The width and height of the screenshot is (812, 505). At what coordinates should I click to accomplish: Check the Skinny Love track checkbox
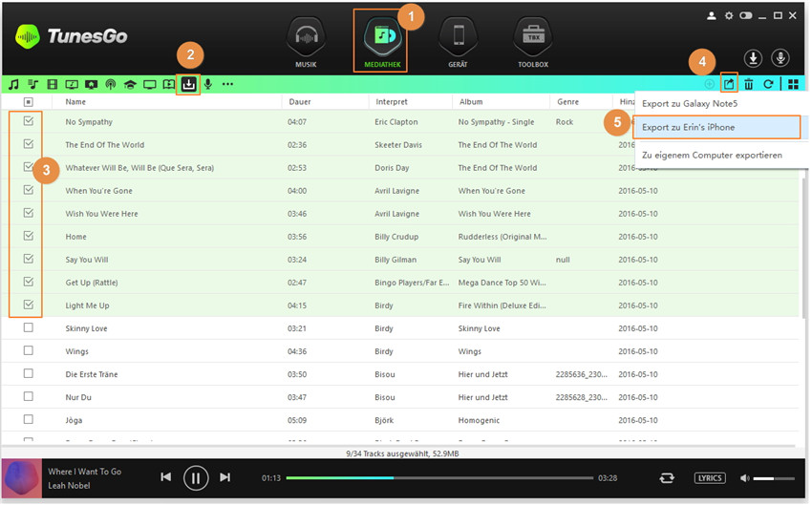pyautogui.click(x=28, y=327)
